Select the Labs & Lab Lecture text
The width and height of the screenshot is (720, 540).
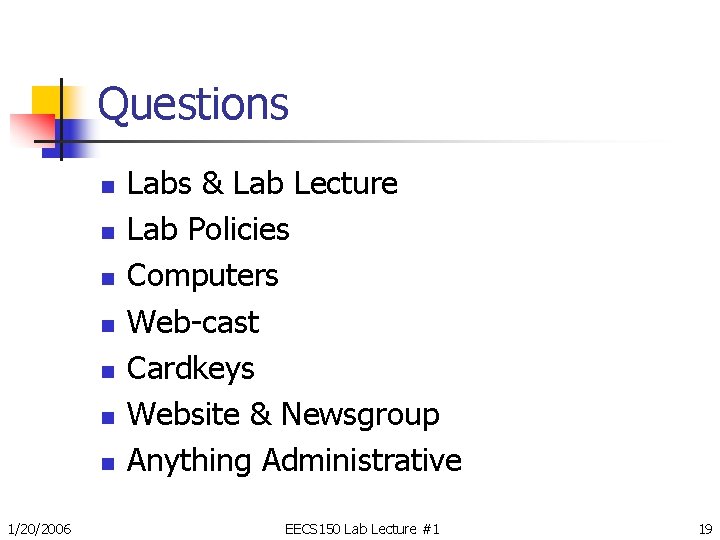click(262, 183)
